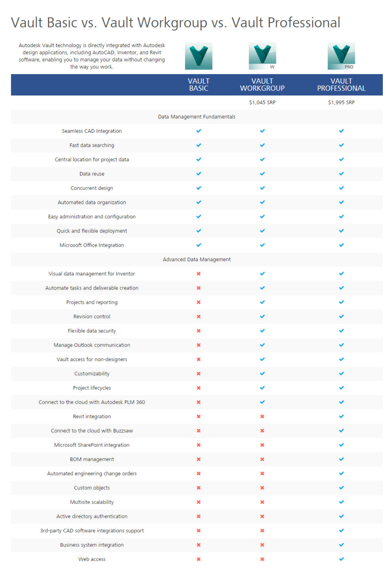Click Workgroup red X for Revit integration
The image size is (392, 584).
[x=262, y=416]
